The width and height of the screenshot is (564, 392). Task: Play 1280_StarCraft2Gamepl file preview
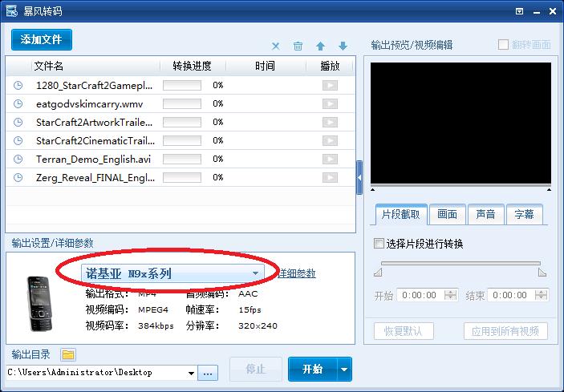tap(330, 85)
